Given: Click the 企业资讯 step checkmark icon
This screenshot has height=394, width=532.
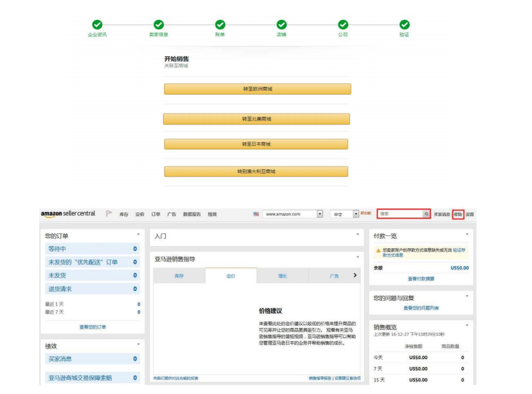Looking at the screenshot, I should (x=97, y=24).
